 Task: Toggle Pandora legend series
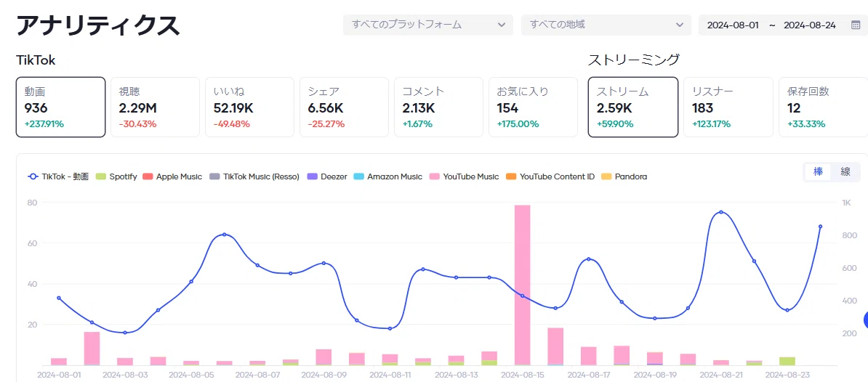click(624, 177)
